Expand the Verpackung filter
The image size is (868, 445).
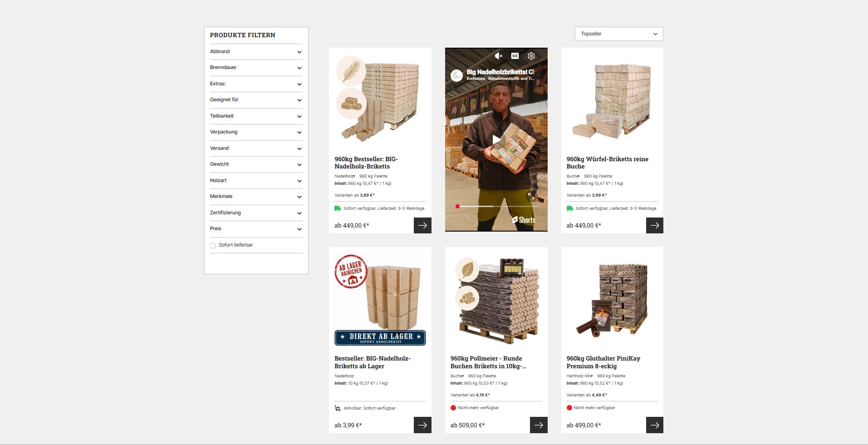pos(256,132)
